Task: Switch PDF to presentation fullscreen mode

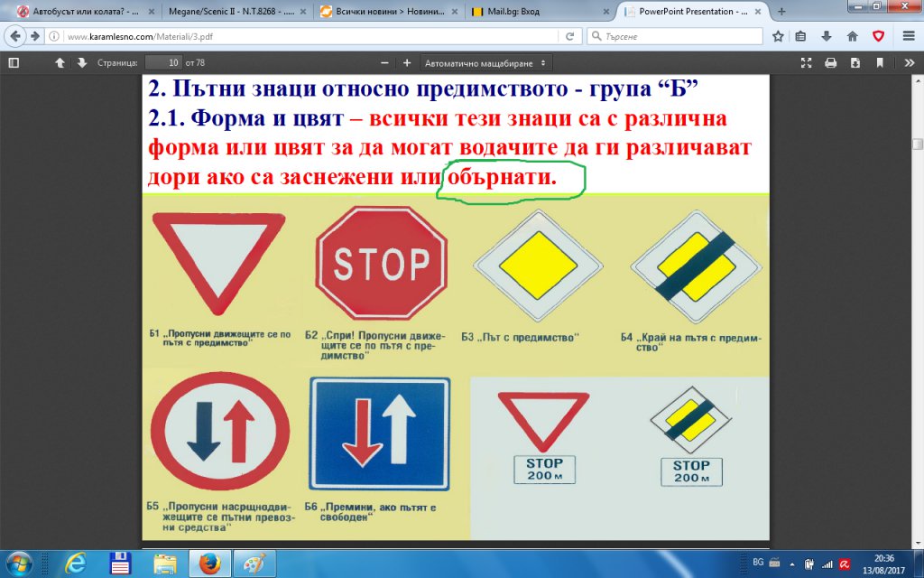Action: point(806,62)
